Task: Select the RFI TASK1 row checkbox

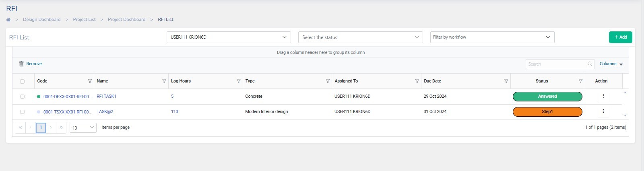Action: click(22, 97)
